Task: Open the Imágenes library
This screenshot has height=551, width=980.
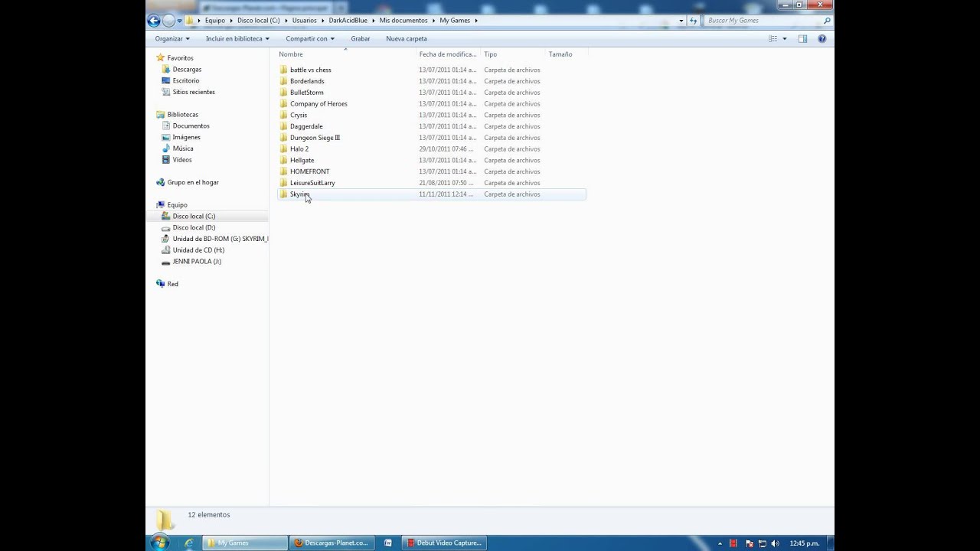Action: pos(186,137)
